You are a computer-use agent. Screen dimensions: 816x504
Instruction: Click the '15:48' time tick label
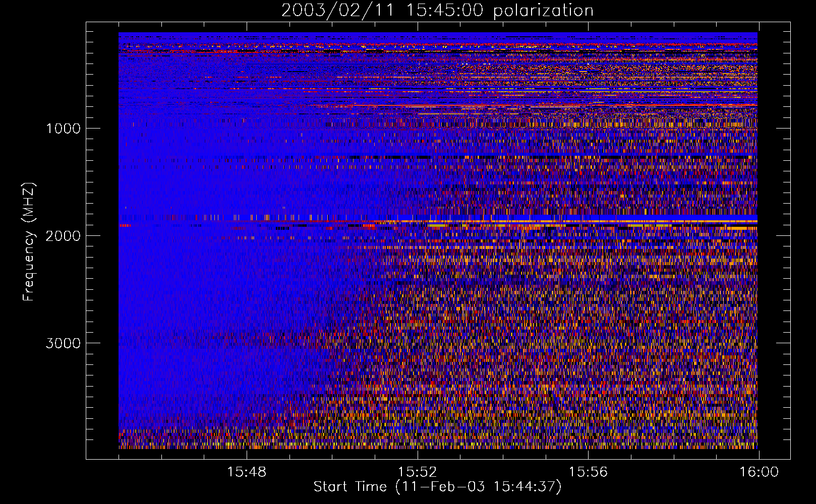(x=247, y=472)
